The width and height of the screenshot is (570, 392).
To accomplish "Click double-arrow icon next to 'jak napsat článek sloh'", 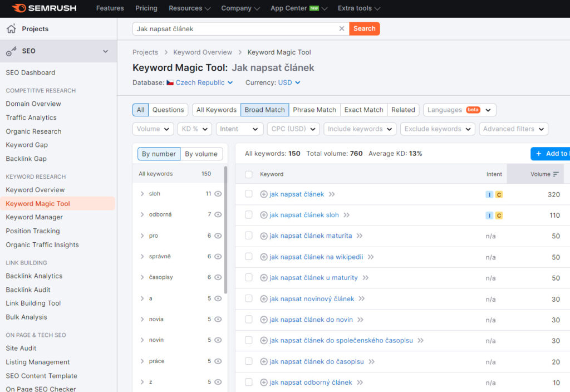I will 346,215.
